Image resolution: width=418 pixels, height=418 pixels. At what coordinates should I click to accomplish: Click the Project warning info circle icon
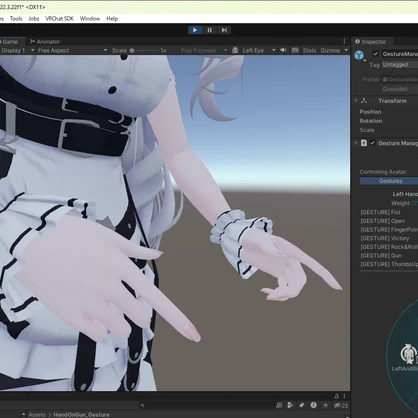click(313, 405)
